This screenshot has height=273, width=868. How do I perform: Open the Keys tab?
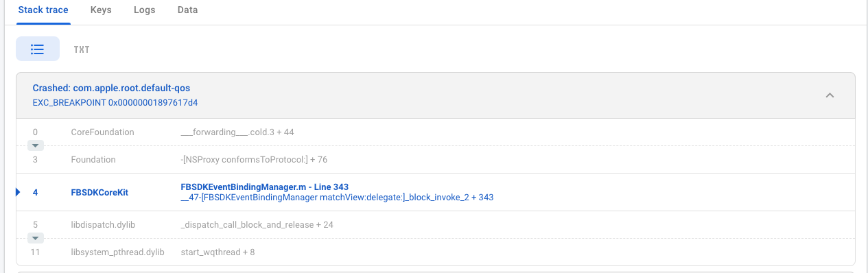pos(101,10)
